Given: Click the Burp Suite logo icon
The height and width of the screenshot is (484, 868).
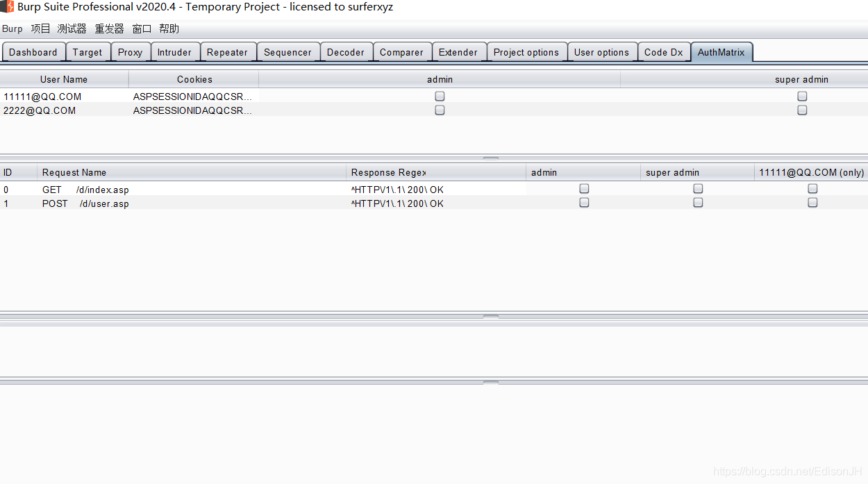Looking at the screenshot, I should point(7,7).
